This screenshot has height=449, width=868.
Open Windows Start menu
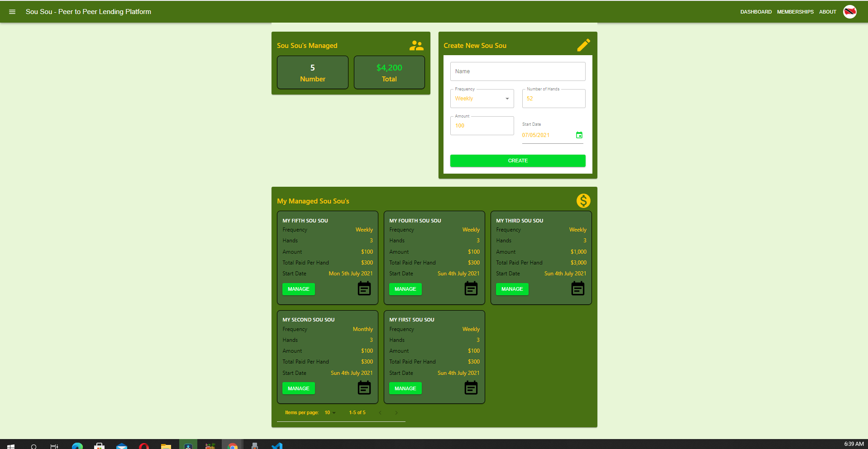point(11,446)
